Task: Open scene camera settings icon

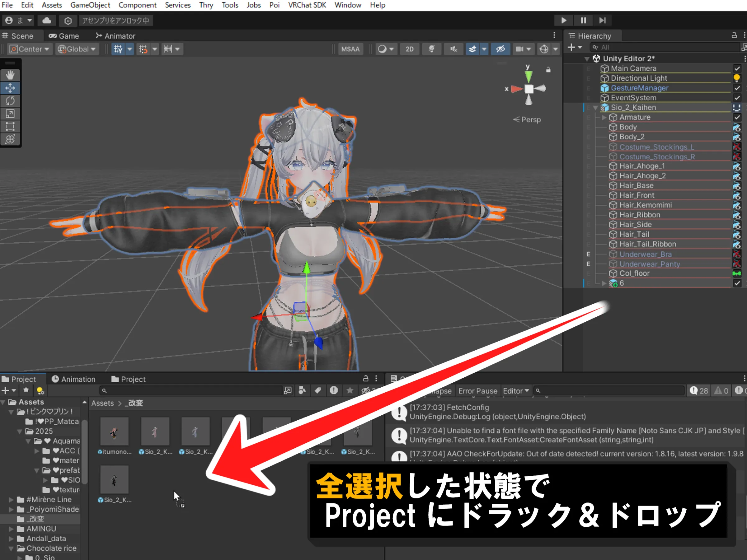Action: tap(519, 49)
